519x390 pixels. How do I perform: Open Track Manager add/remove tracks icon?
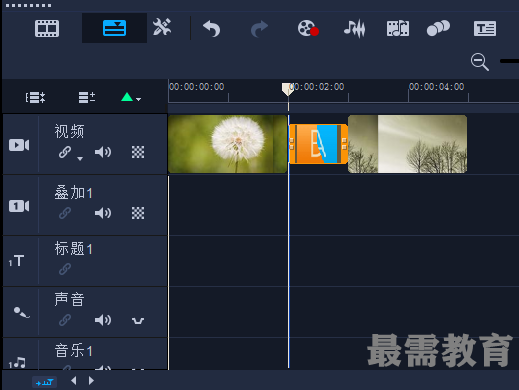pos(87,97)
